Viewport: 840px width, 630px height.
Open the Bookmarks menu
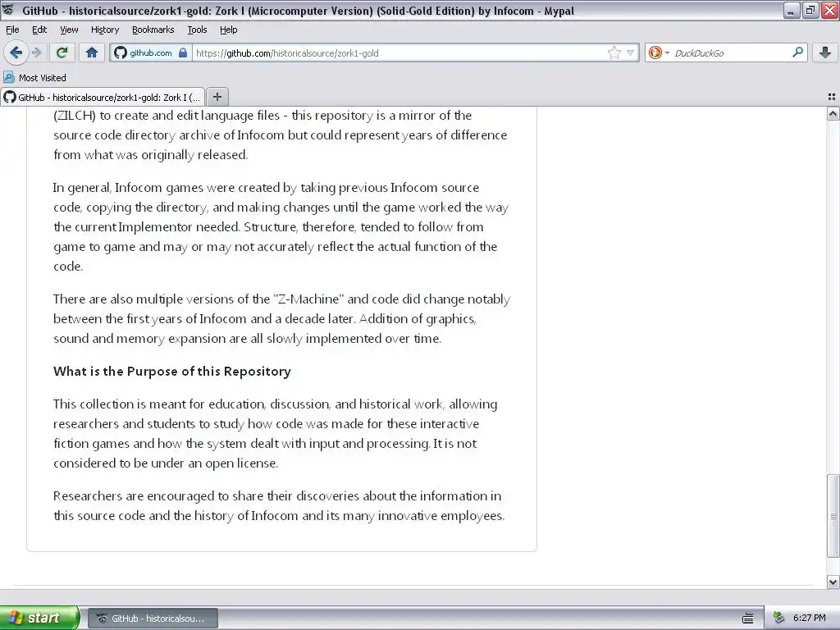(153, 30)
